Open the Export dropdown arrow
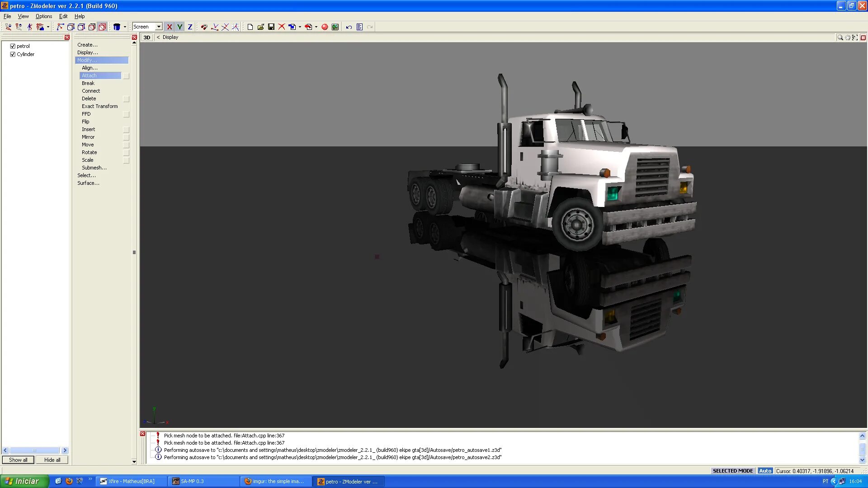 316,27
